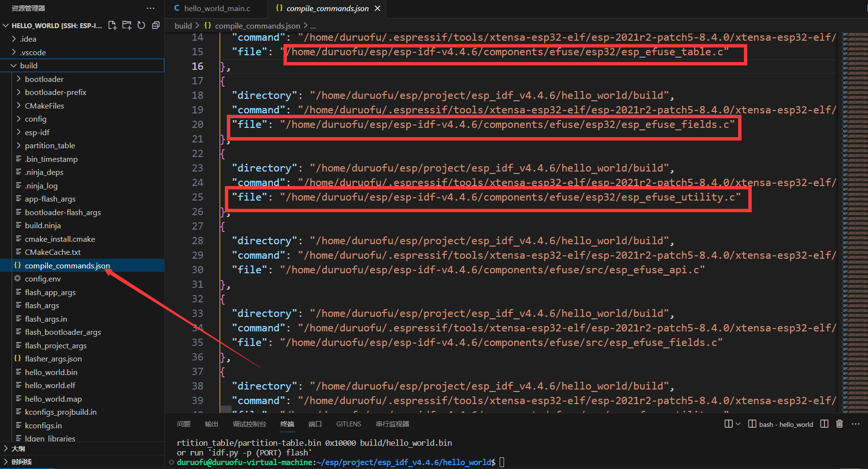Viewport: 868px width, 469px height.
Task: Expand the bootloader folder
Action: 44,79
